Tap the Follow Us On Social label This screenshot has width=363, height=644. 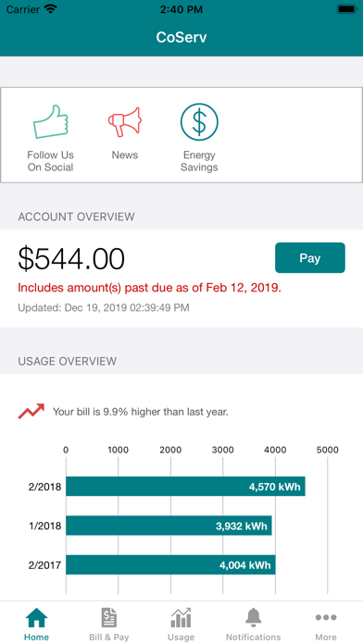point(51,161)
